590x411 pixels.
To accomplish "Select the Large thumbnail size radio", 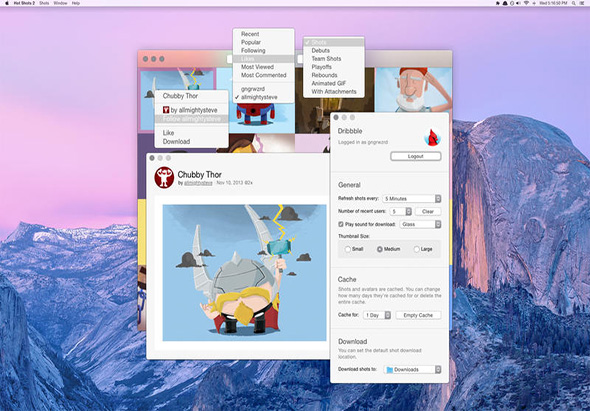I will click(416, 249).
